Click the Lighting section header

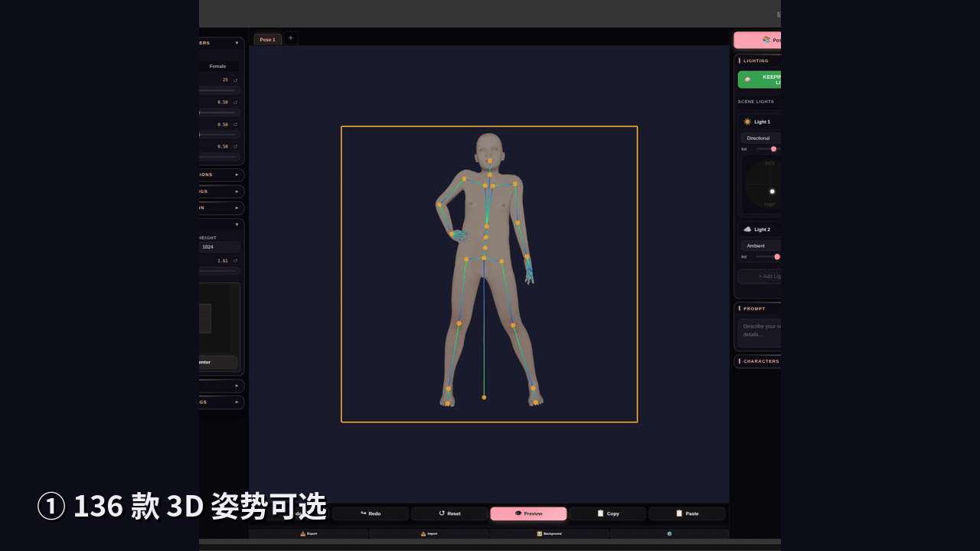pos(758,60)
